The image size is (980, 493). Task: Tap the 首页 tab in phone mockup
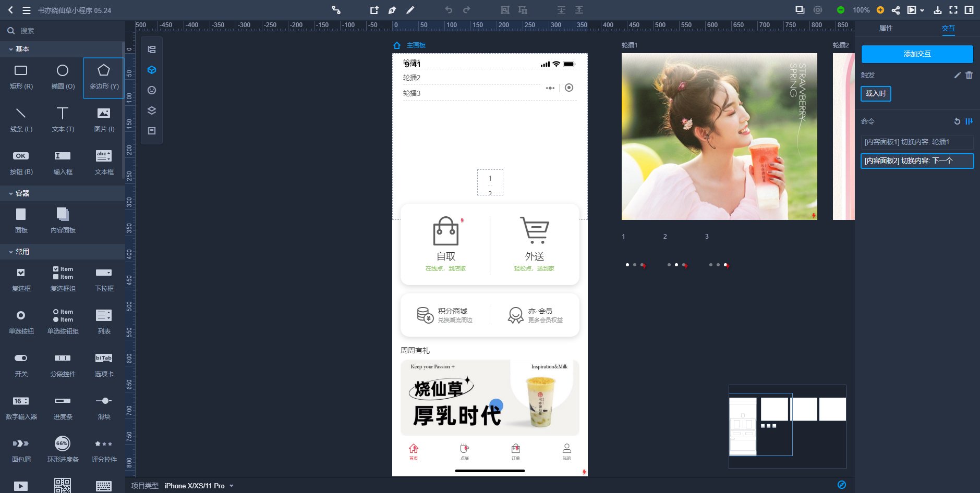pos(414,452)
